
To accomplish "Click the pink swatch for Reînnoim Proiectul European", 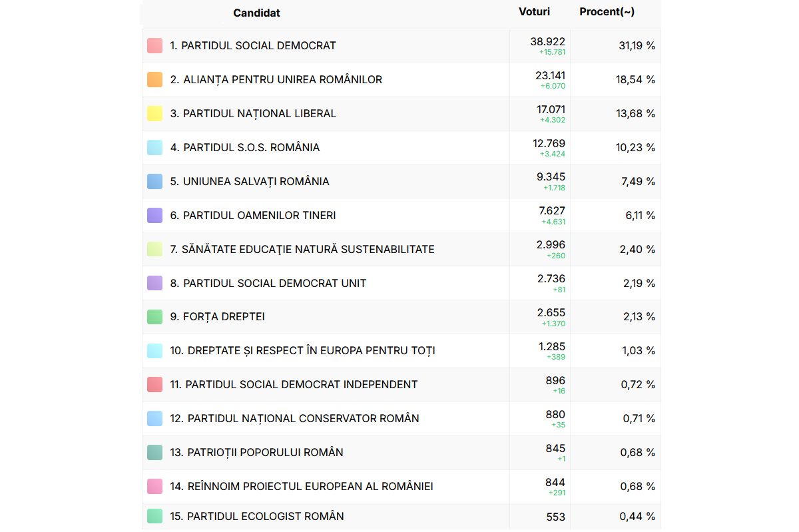I will (x=154, y=487).
